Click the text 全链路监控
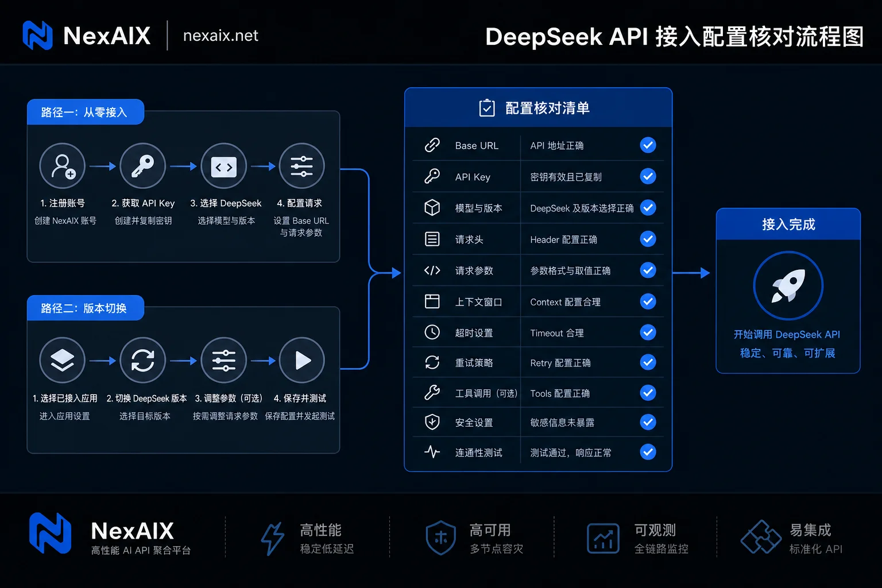 tap(661, 549)
